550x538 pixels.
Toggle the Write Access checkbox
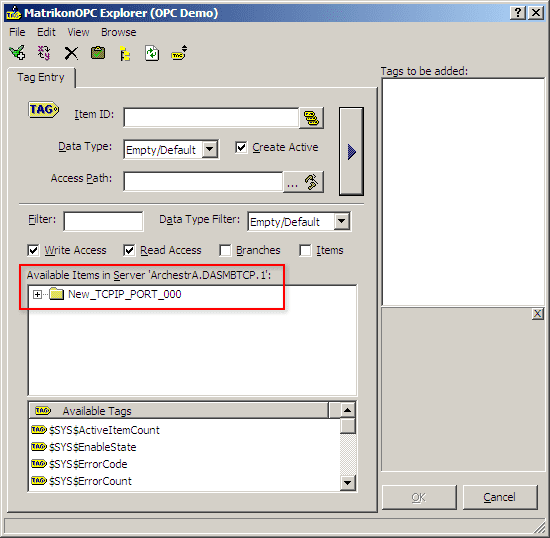[33, 250]
